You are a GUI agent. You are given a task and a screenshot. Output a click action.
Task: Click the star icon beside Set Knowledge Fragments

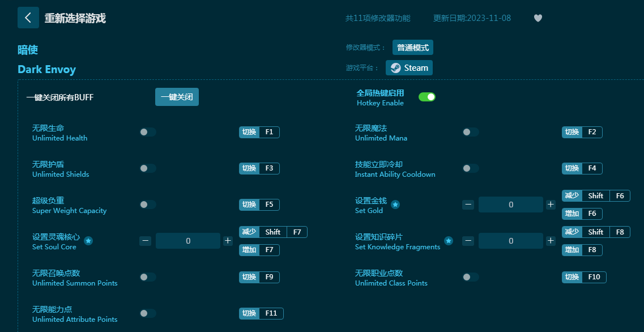click(x=449, y=241)
